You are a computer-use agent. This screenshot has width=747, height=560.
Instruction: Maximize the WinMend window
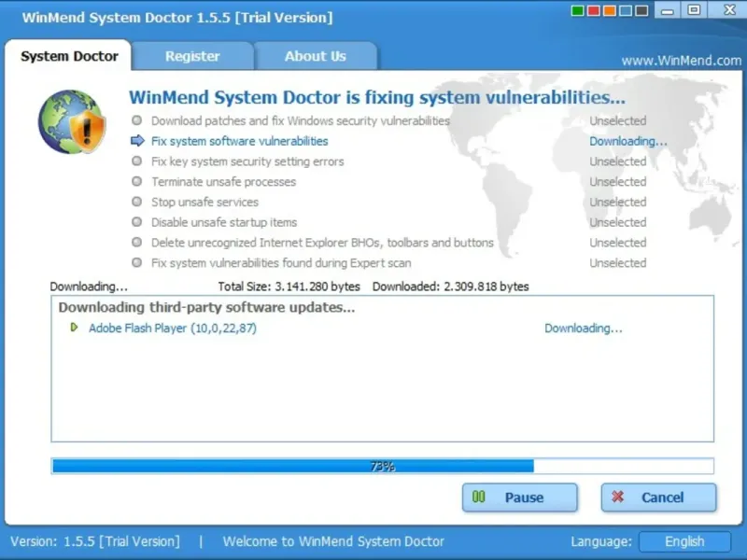pyautogui.click(x=694, y=10)
